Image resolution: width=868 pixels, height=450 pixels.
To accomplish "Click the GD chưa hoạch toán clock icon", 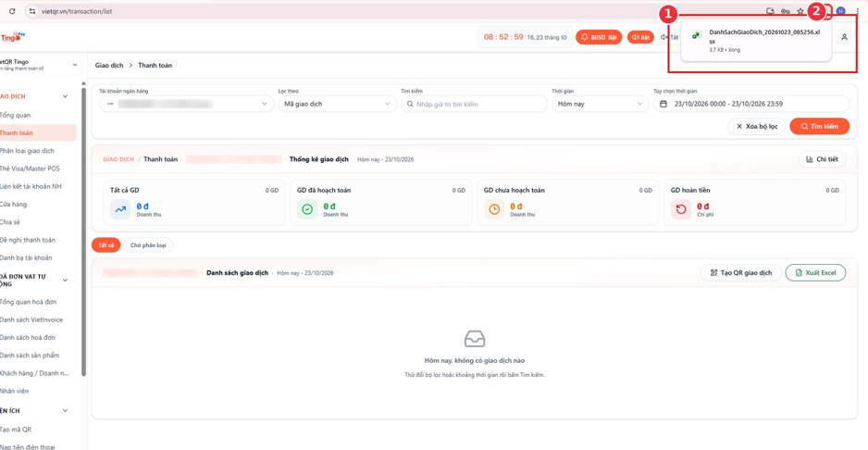I will coord(494,209).
